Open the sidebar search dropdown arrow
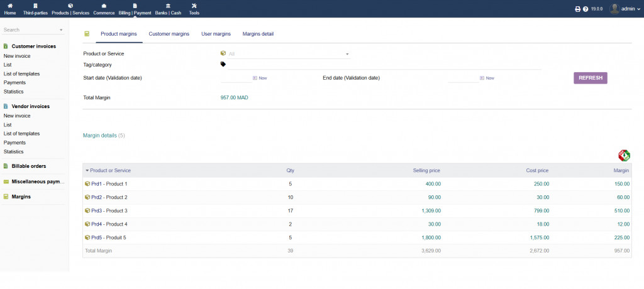The image size is (644, 289). [x=61, y=30]
